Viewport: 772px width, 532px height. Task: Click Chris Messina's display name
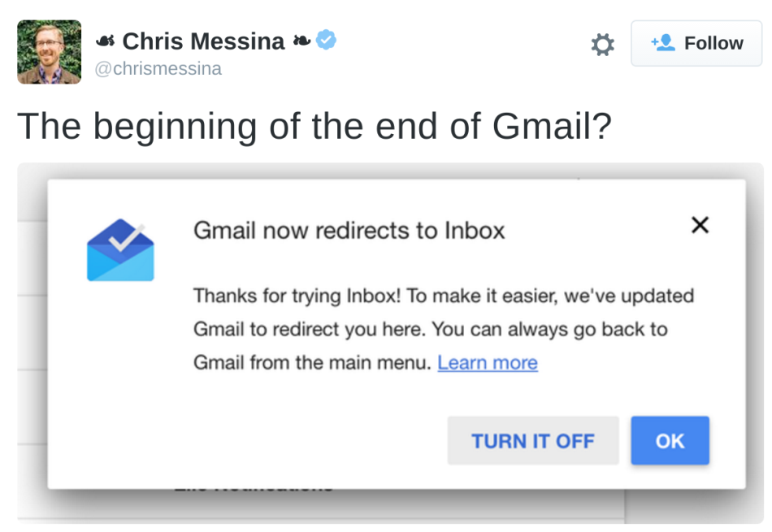coord(204,39)
